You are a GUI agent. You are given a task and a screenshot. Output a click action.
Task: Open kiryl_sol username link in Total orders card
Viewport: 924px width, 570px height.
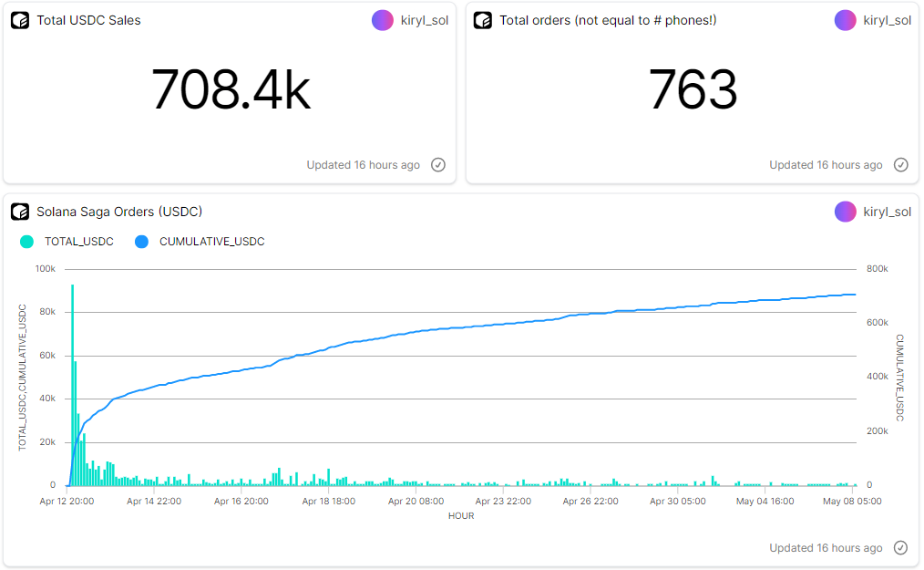(x=887, y=21)
